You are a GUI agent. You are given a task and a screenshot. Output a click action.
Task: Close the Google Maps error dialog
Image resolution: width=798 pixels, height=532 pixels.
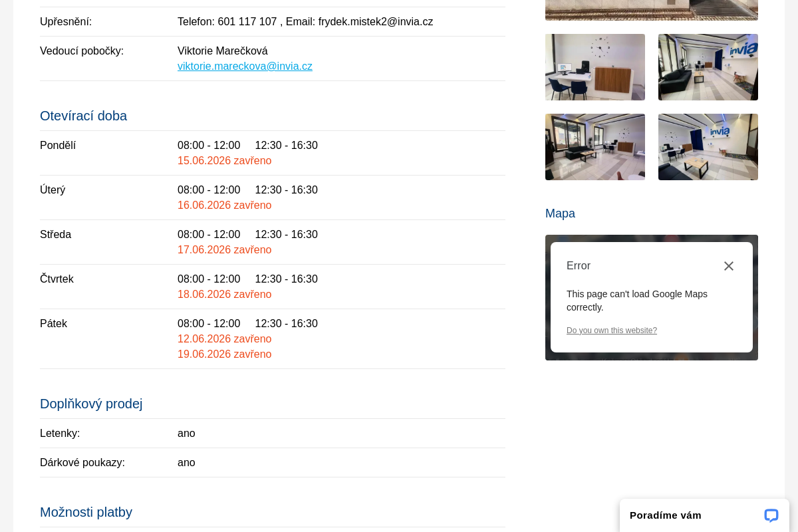729,266
